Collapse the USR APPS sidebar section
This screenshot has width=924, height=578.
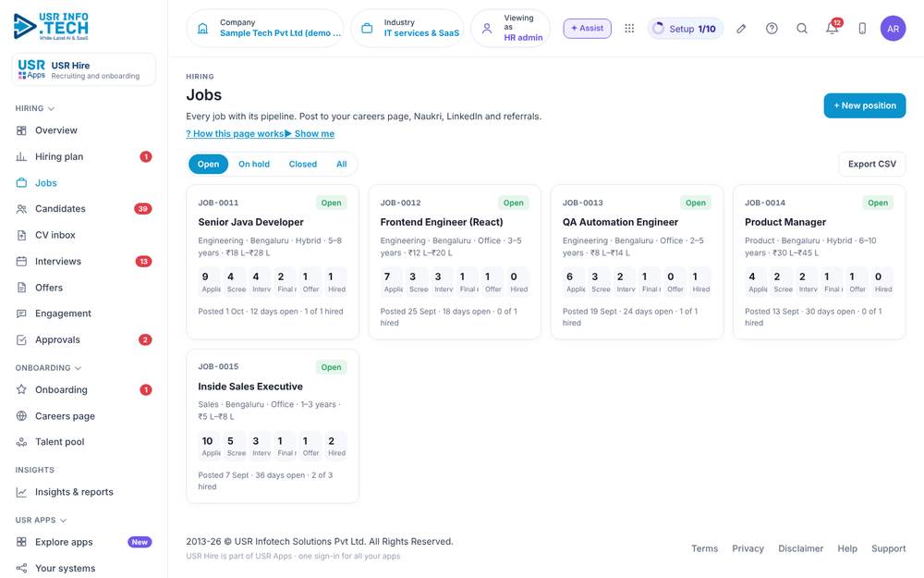[42, 520]
